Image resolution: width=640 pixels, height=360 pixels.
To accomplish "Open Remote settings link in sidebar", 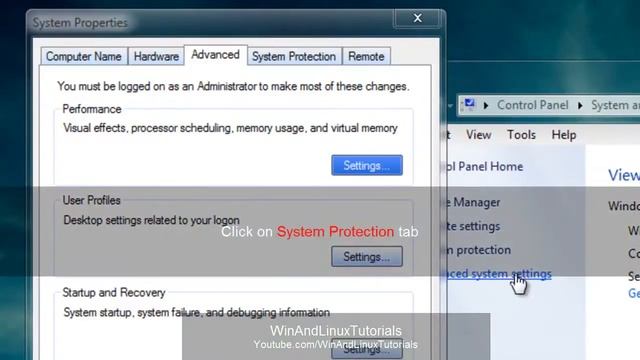I will [473, 226].
